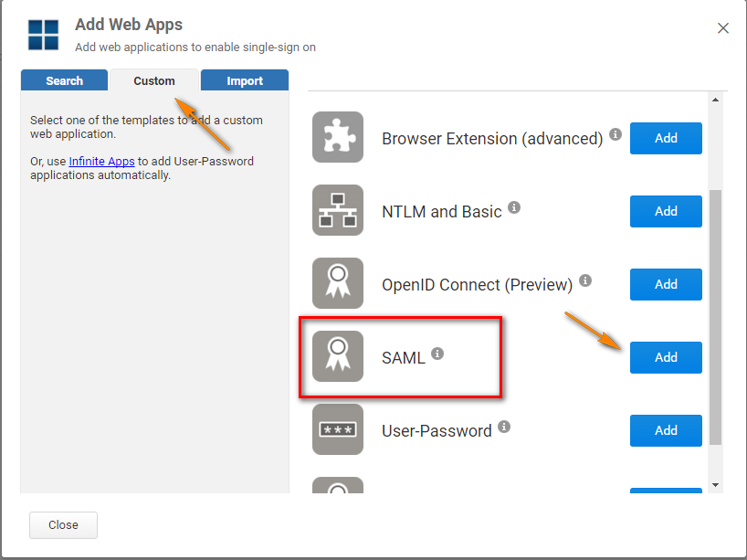Image resolution: width=747 pixels, height=560 pixels.
Task: Click the NTLM and Basic network icon
Action: coord(338,210)
